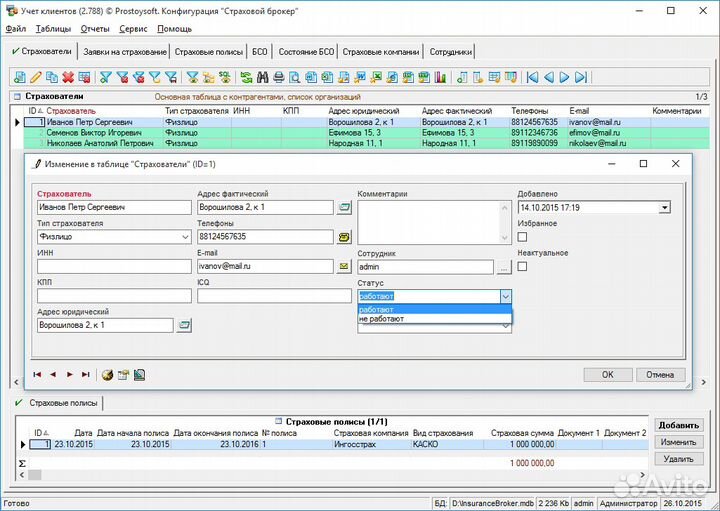Go to last record in dialog navigator
The height and width of the screenshot is (511, 720).
tap(85, 375)
